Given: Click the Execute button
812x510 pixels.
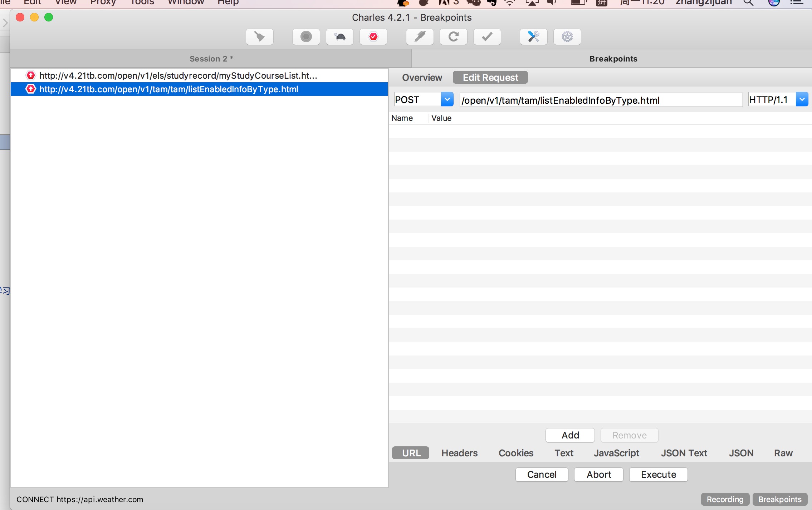Looking at the screenshot, I should click(x=659, y=475).
